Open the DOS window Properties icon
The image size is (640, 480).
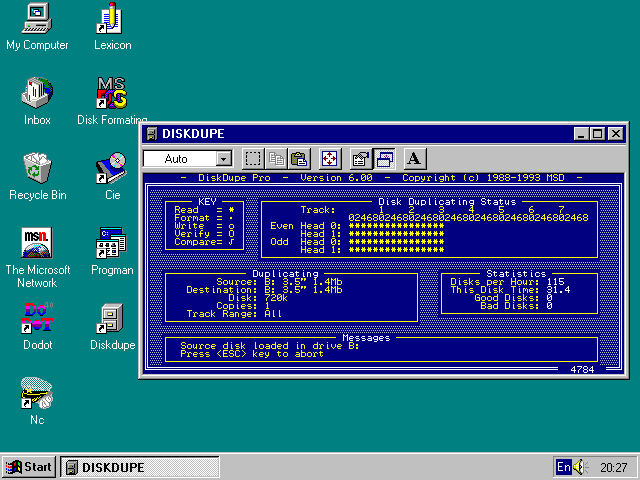coord(361,159)
